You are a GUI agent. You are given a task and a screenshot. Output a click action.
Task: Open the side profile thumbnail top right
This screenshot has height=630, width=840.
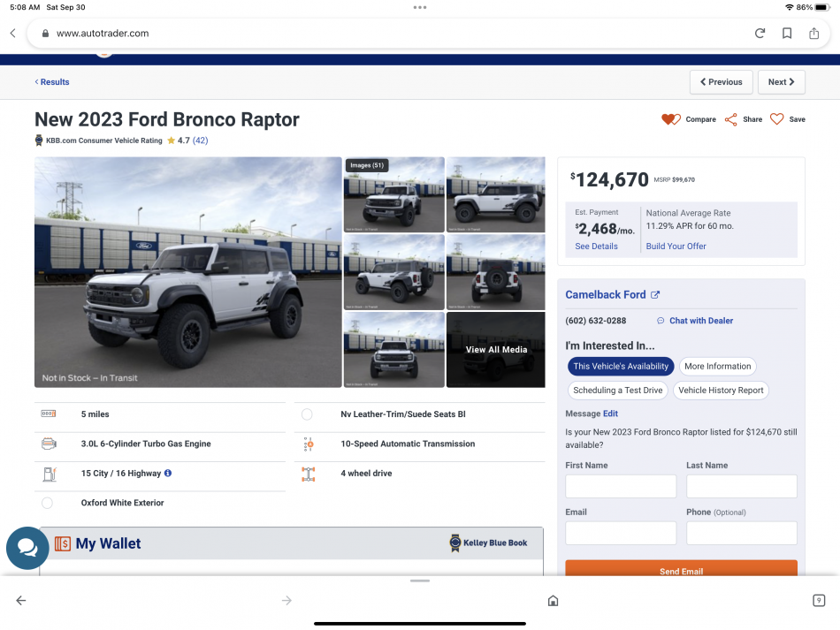click(495, 194)
